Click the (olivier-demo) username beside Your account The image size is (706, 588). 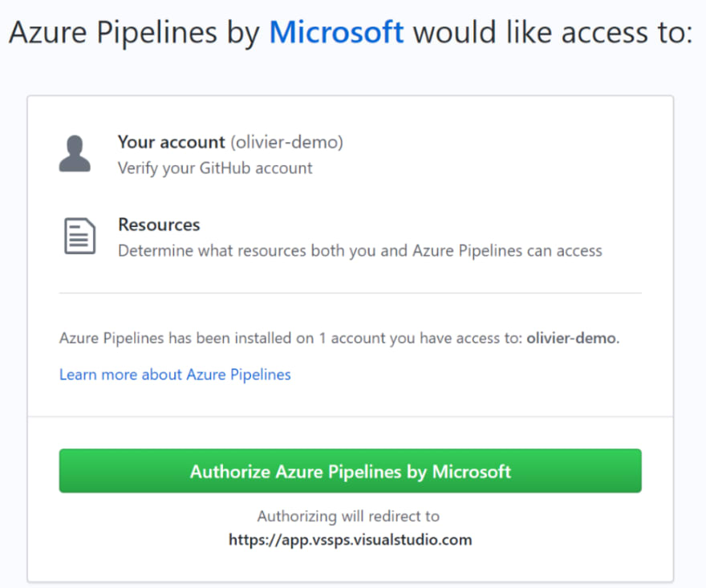click(x=287, y=142)
